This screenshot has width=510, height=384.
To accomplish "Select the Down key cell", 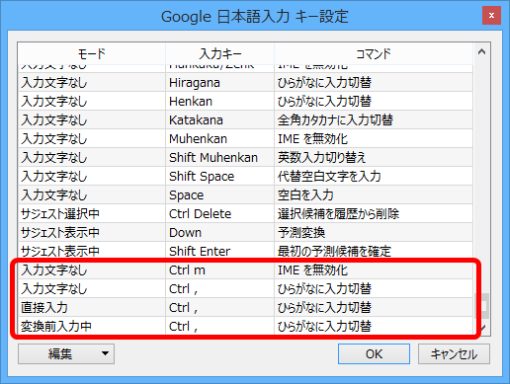I will point(220,232).
